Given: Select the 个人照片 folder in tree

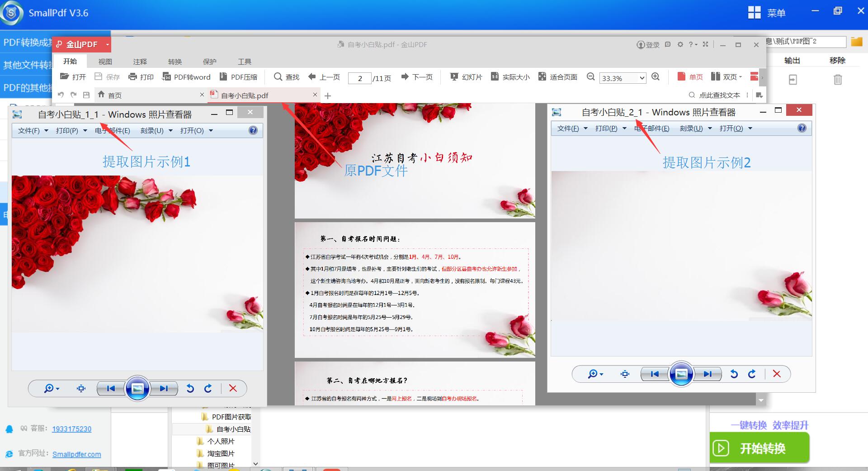Looking at the screenshot, I should point(221,441).
